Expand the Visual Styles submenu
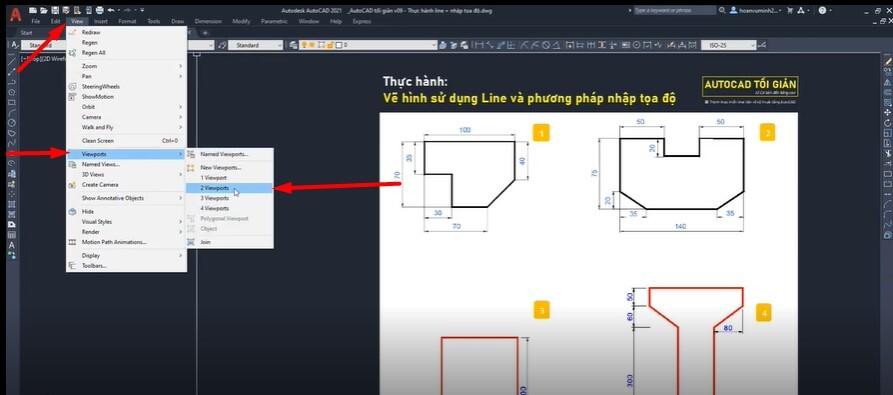893x395 pixels. click(127, 221)
